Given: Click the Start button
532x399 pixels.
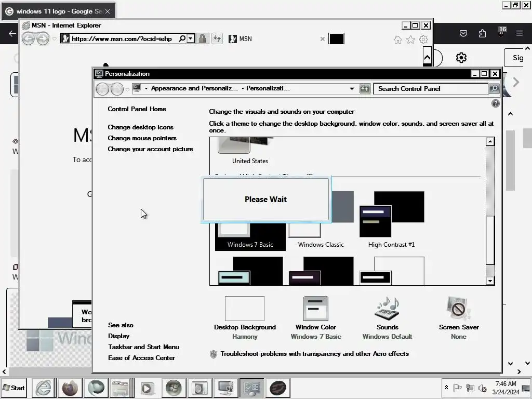Looking at the screenshot, I should [x=14, y=388].
